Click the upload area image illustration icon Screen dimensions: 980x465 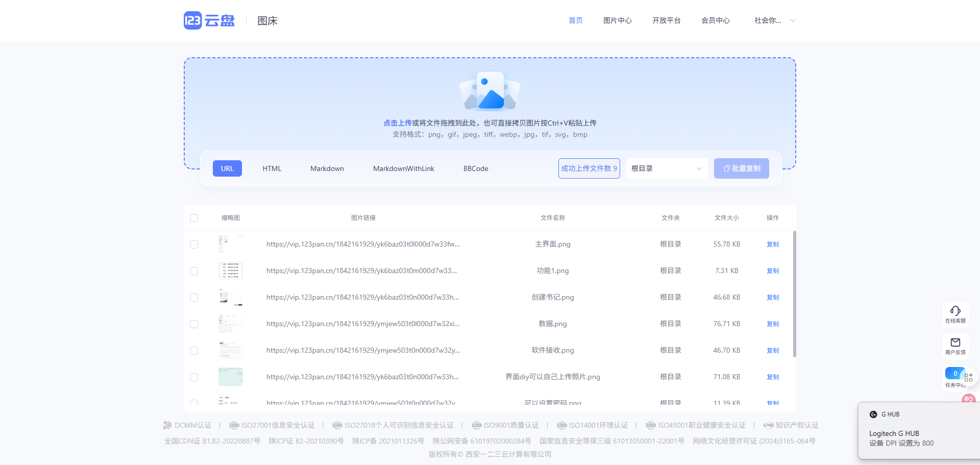pyautogui.click(x=489, y=91)
